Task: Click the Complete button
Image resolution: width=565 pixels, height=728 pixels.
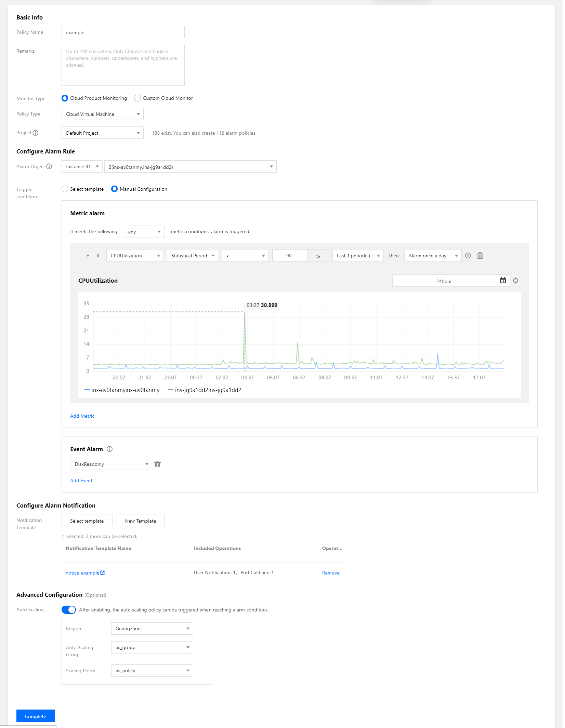Action: pos(36,716)
